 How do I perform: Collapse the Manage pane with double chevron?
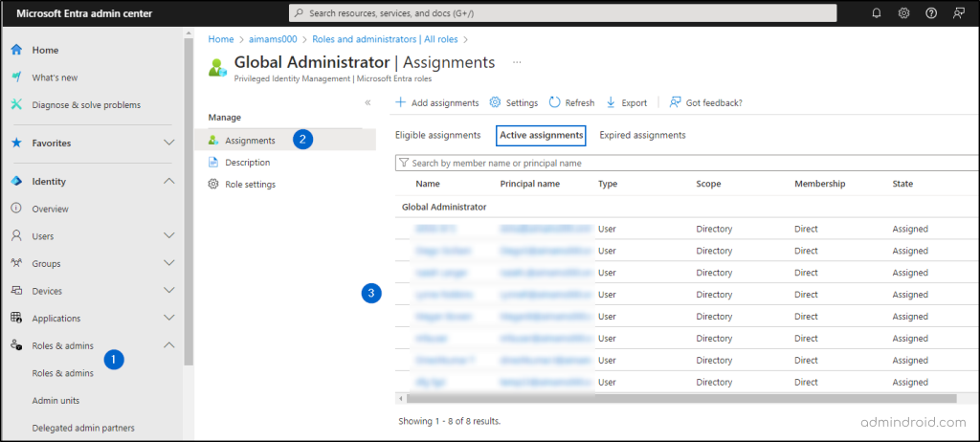(x=367, y=102)
